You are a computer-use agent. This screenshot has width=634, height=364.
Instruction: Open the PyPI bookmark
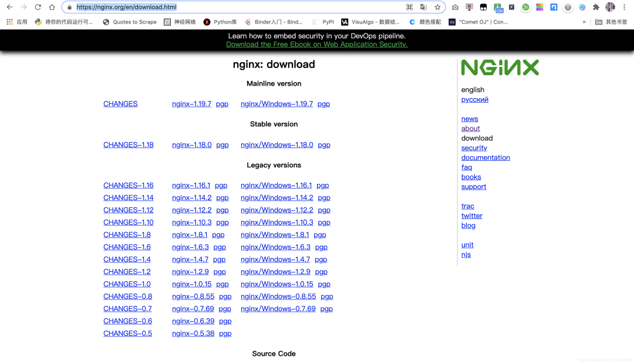tap(323, 22)
